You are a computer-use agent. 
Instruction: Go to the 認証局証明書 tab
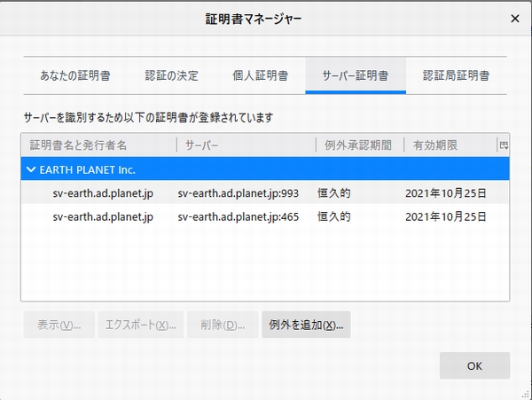[x=456, y=75]
